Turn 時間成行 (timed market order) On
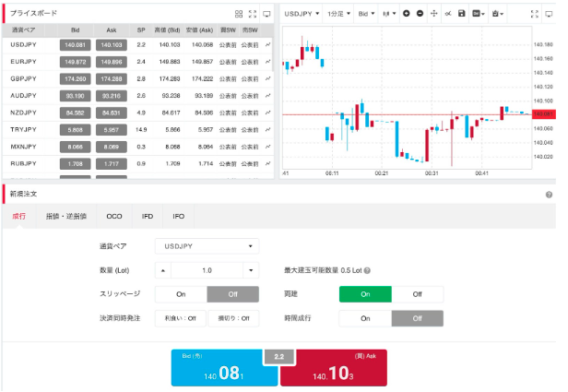The image size is (568, 392). 365,318
